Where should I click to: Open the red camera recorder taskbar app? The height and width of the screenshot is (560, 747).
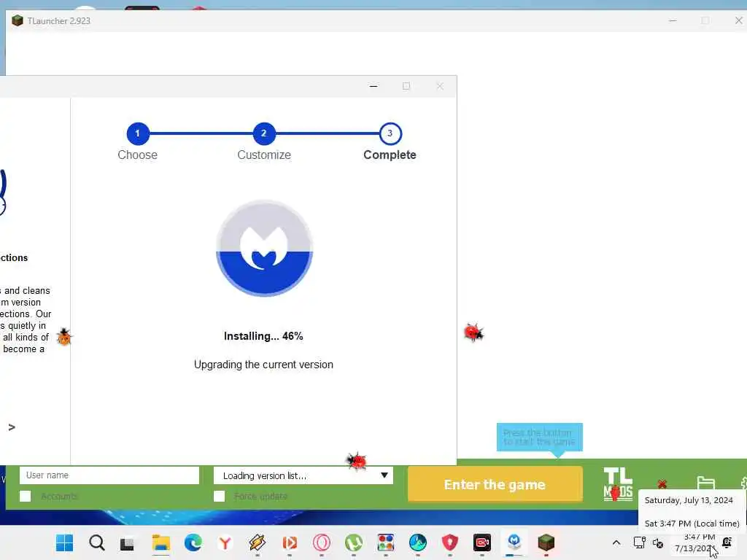tap(482, 542)
